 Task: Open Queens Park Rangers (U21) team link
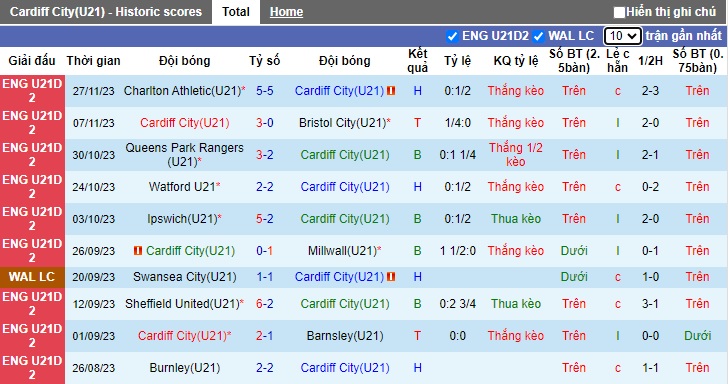point(184,155)
